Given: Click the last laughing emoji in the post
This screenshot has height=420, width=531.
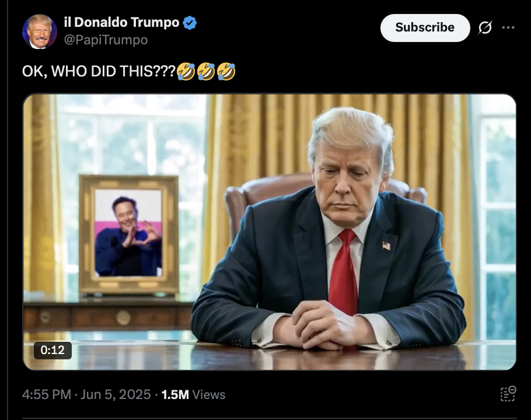Looking at the screenshot, I should click(x=226, y=71).
